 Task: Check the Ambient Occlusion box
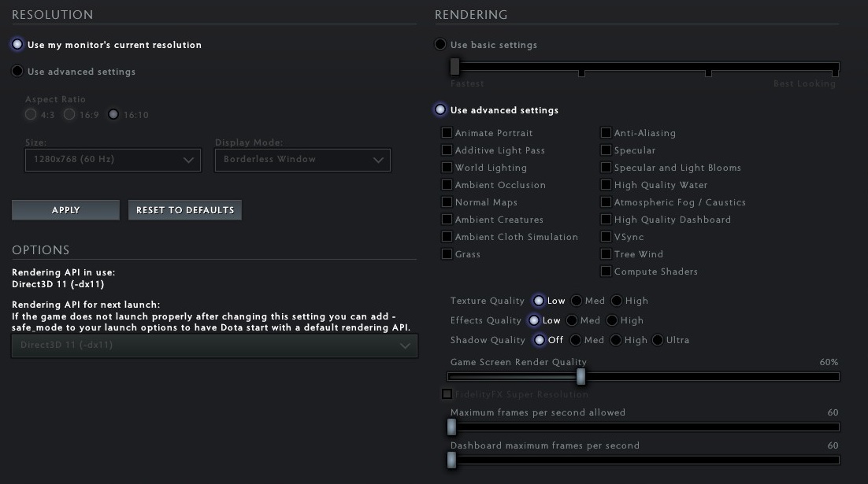[x=447, y=185]
